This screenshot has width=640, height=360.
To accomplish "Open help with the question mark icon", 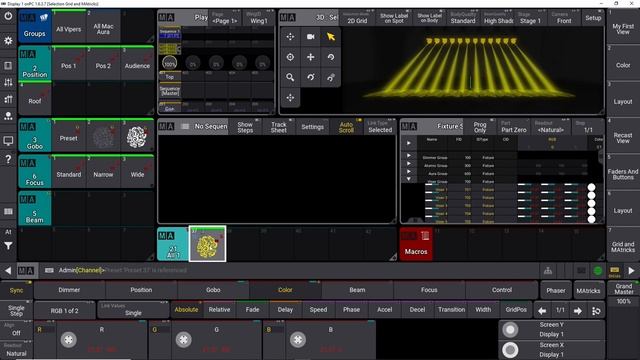I will point(8,159).
